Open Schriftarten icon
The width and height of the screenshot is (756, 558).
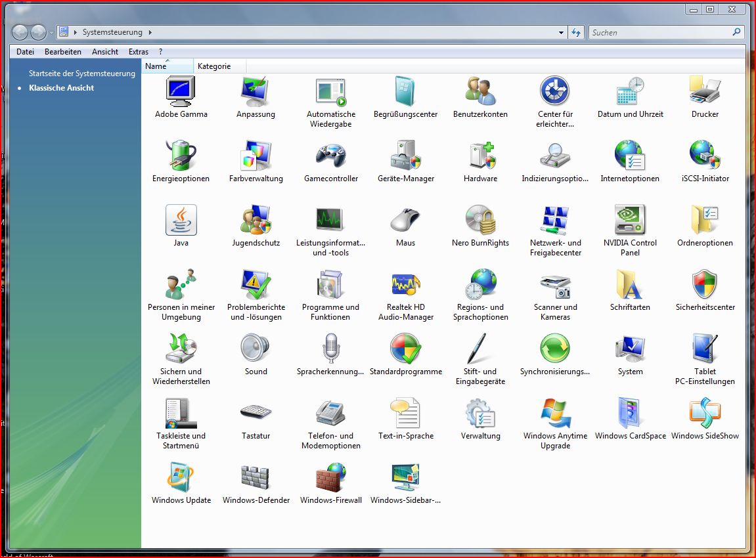(630, 284)
